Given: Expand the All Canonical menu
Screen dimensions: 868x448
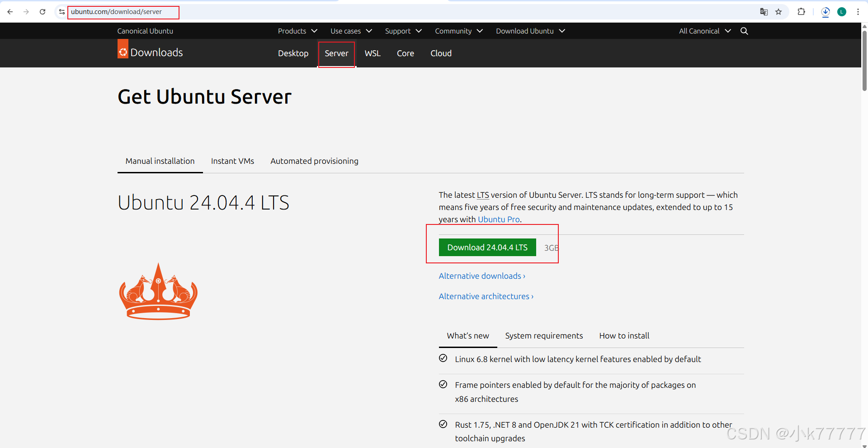Looking at the screenshot, I should point(705,31).
